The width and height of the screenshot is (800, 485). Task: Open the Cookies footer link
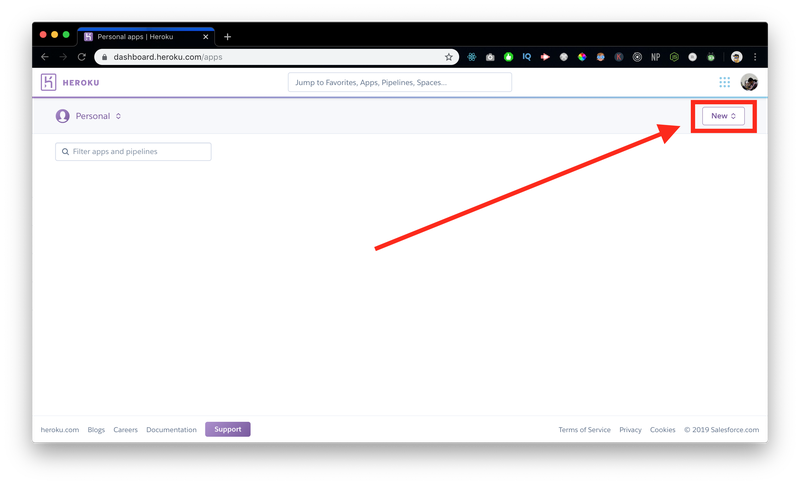click(x=662, y=429)
